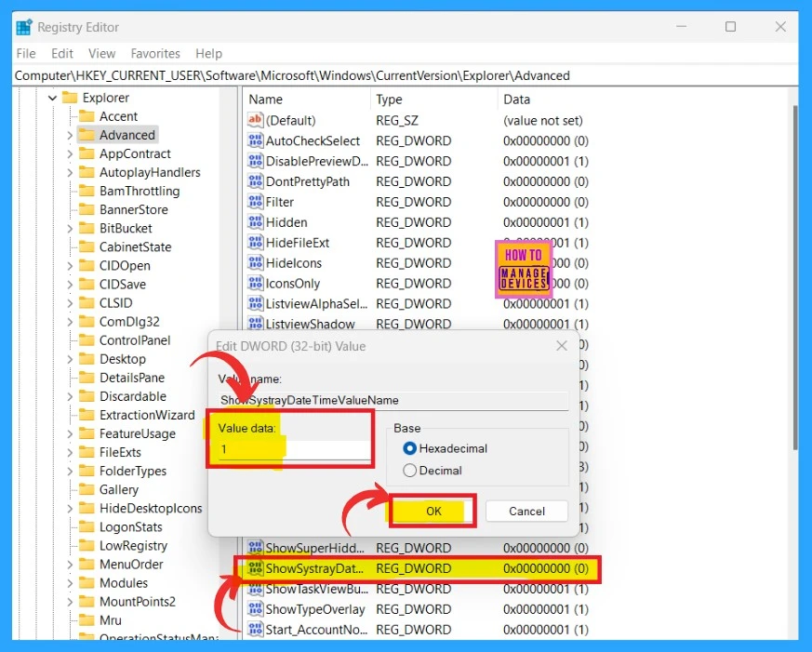
Task: Select the MenuOrder key
Action: click(131, 564)
